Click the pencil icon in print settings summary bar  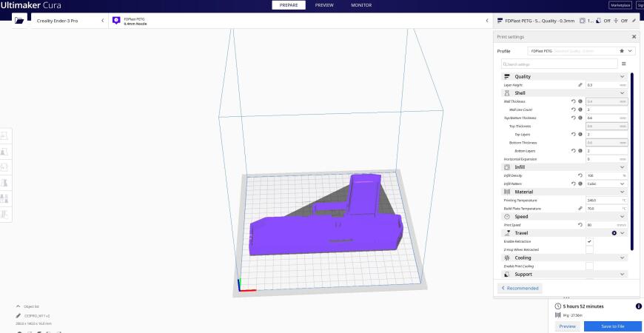(x=634, y=21)
